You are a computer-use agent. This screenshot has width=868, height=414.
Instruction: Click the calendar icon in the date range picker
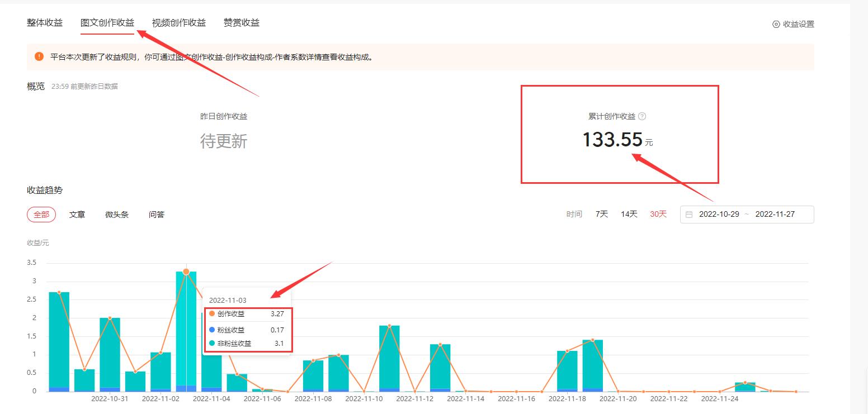coord(690,214)
